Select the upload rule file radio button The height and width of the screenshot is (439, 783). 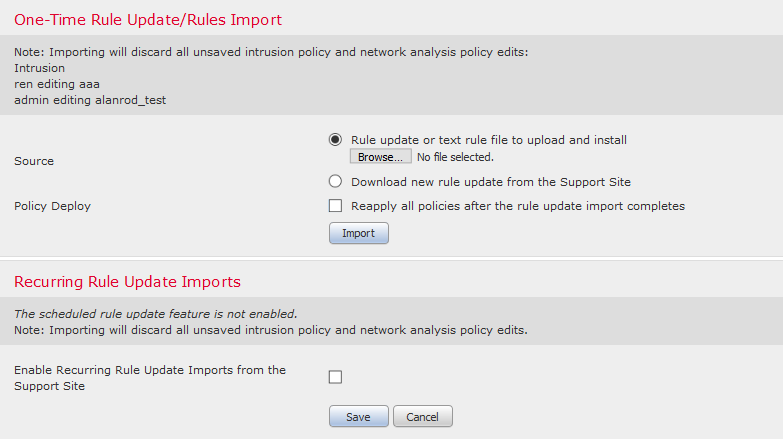[x=335, y=140]
